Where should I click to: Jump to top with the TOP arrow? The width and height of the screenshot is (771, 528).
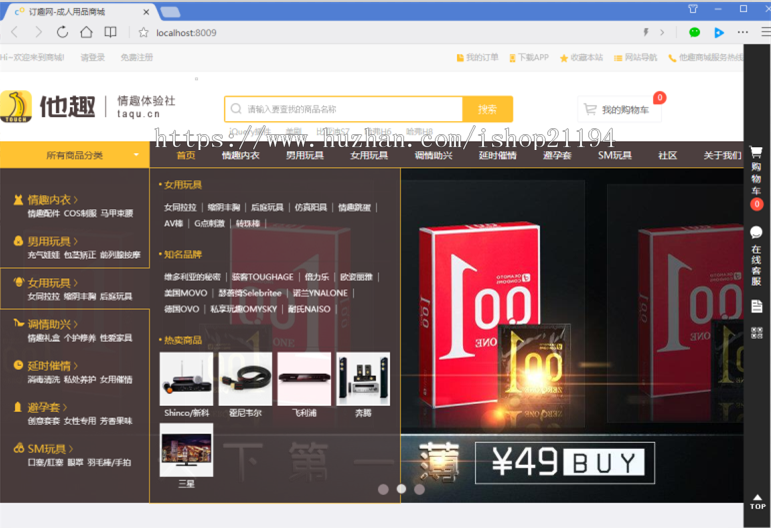(757, 502)
